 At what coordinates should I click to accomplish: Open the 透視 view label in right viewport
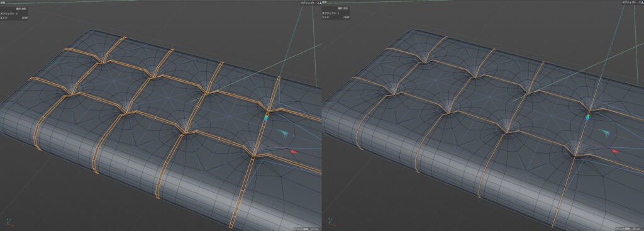(324, 2)
